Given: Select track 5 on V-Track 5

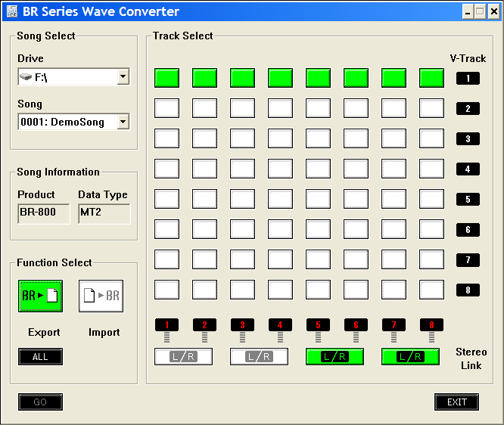Looking at the screenshot, I should [318, 199].
